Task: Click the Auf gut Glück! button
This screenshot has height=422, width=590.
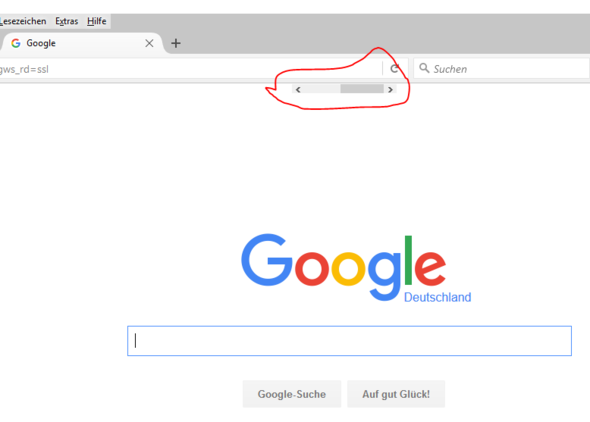Action: 396,394
